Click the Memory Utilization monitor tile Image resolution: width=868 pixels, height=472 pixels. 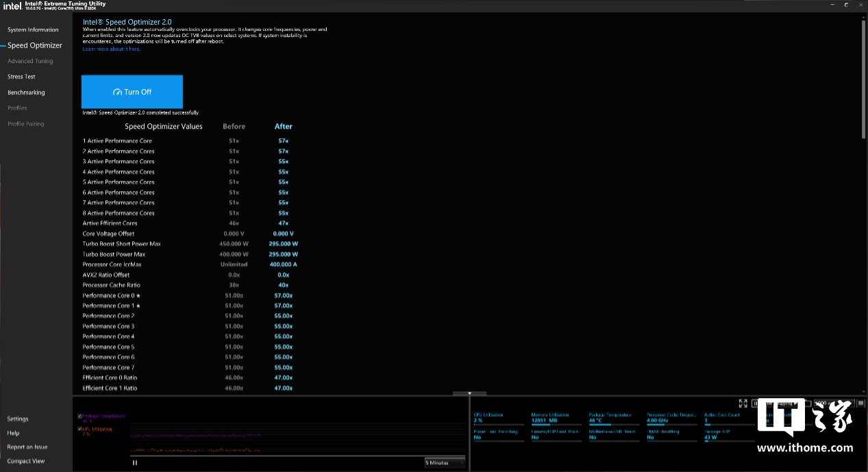[x=556, y=418]
